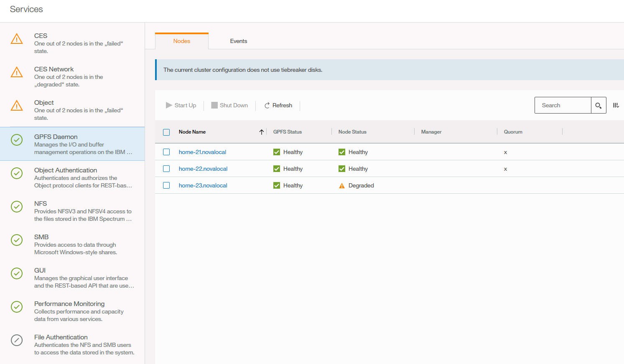Switch to the Nodes tab

pos(182,41)
